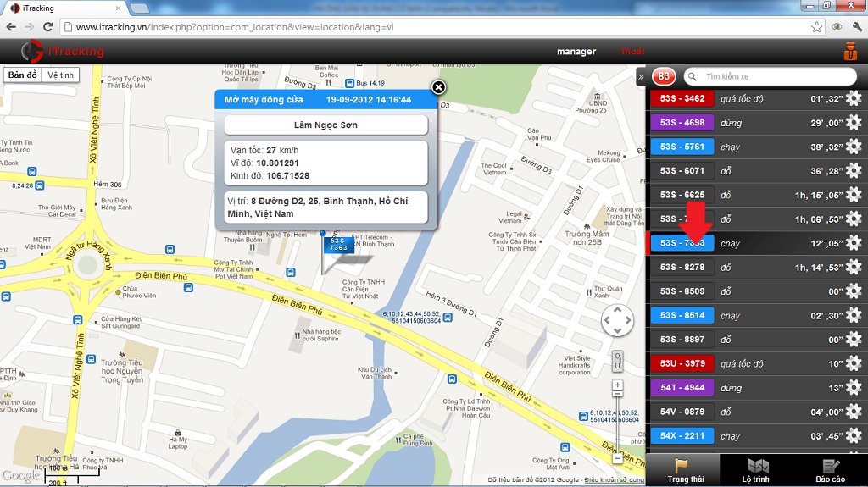Select vehicle 54X - 2211
This screenshot has height=487, width=868.
pos(682,435)
